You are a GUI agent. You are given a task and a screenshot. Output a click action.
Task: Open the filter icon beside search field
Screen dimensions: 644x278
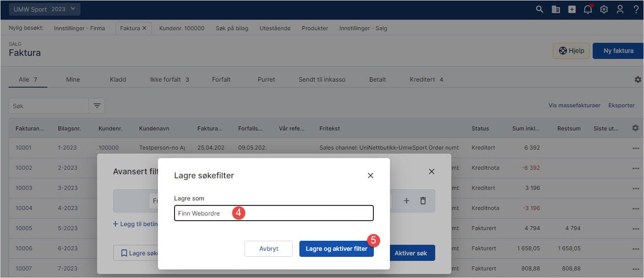tap(97, 106)
